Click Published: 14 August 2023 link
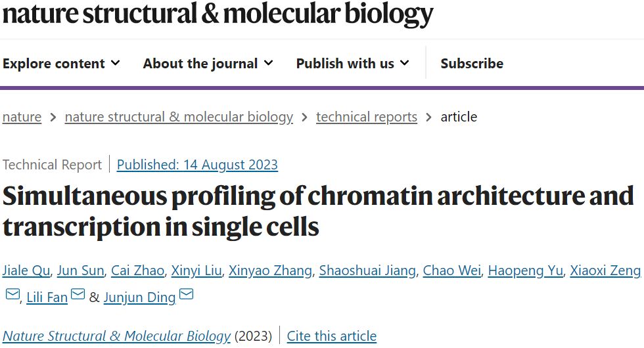 tap(197, 165)
